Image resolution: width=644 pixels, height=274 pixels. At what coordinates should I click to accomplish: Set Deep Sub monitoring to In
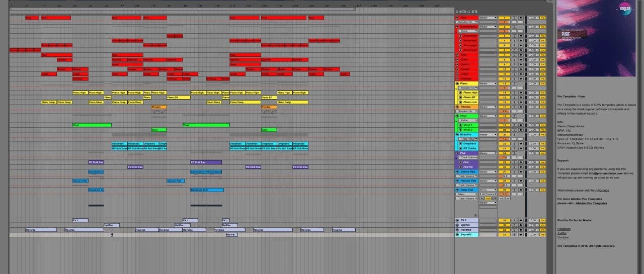click(482, 199)
